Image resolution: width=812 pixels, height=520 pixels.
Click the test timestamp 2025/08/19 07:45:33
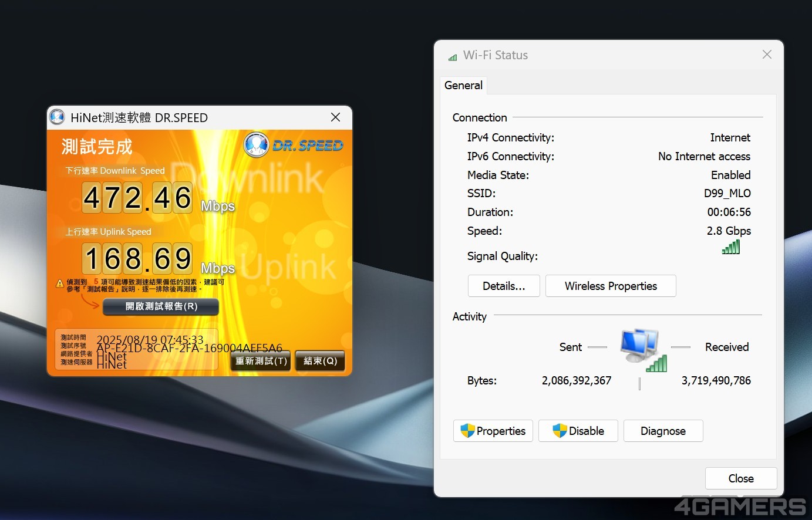pyautogui.click(x=150, y=339)
